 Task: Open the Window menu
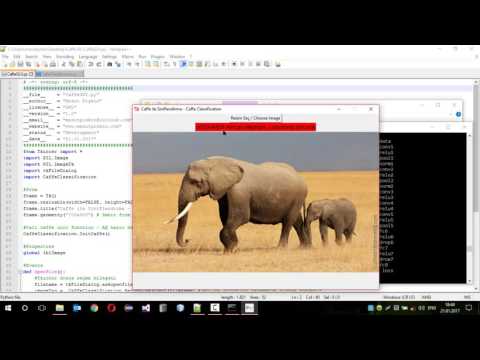point(177,57)
